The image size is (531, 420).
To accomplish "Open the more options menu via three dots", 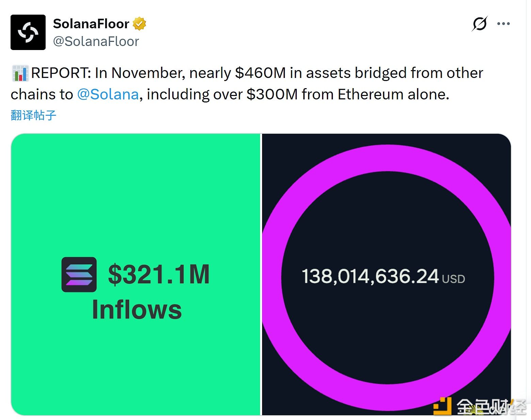I will tap(503, 23).
